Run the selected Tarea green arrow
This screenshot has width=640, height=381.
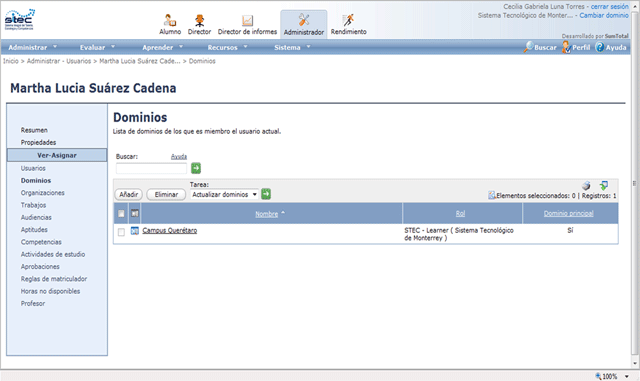266,194
